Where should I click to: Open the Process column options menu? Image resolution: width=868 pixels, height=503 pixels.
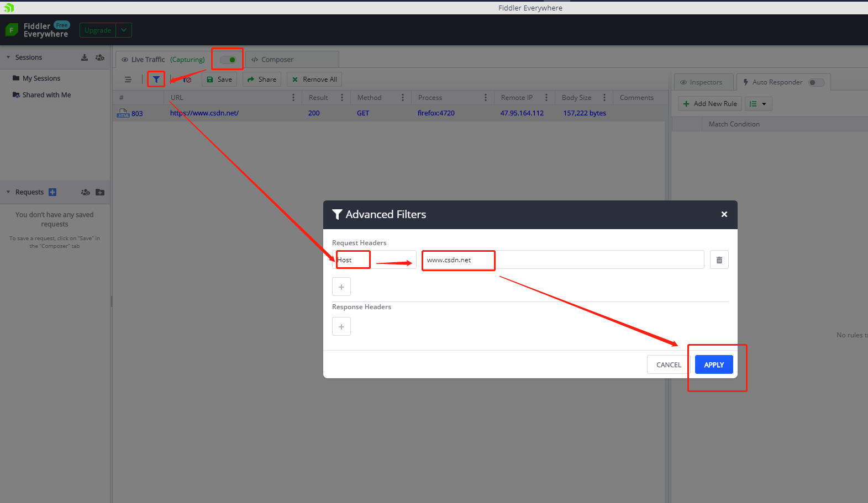[486, 98]
